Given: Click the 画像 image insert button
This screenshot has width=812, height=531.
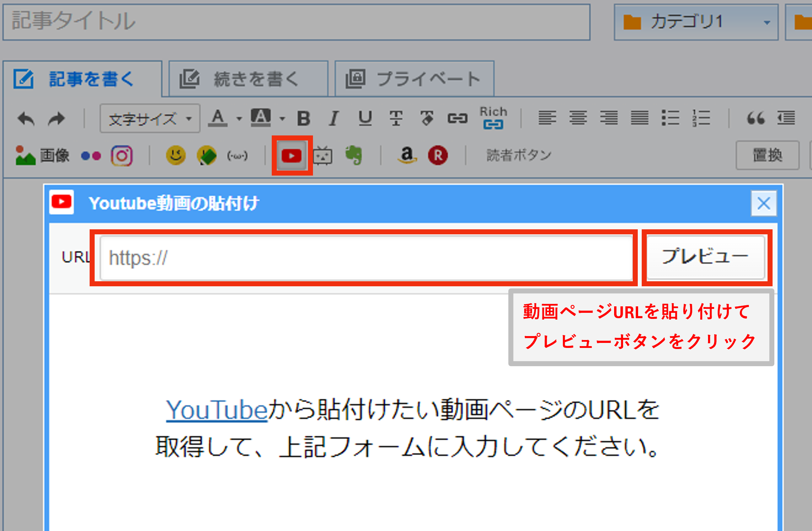Looking at the screenshot, I should coord(42,156).
